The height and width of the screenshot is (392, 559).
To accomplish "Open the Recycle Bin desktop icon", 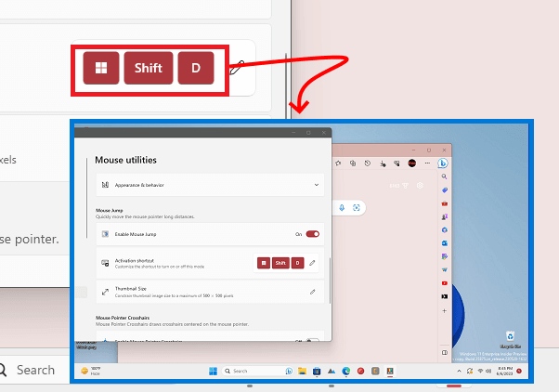I will [510, 340].
